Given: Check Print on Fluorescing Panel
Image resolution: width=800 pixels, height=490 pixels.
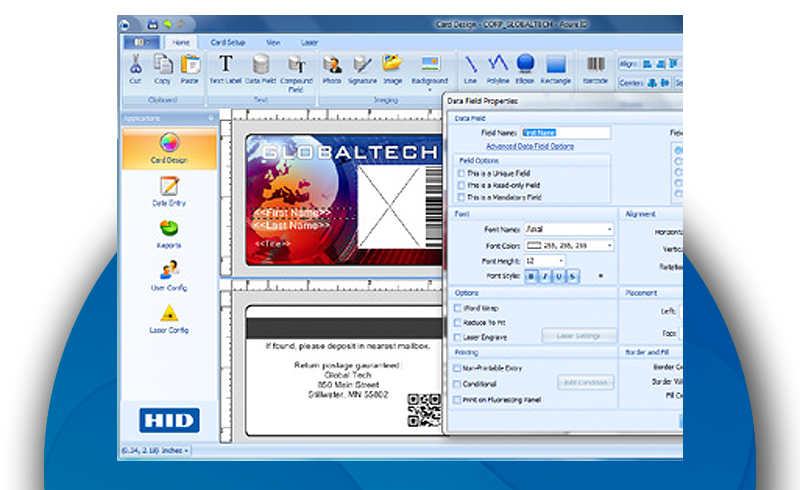Looking at the screenshot, I should 457,400.
